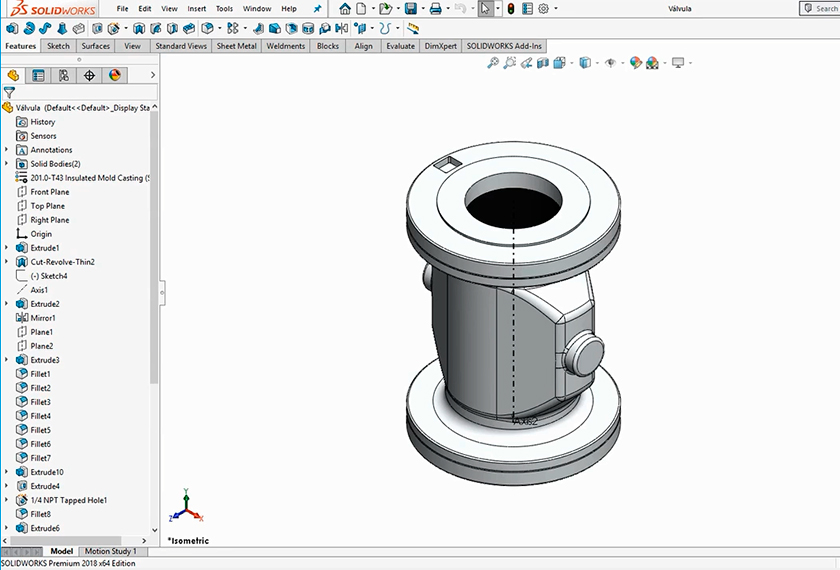Open the Motion Study 1 tab
Viewport: 840px width, 570px height.
(x=110, y=551)
